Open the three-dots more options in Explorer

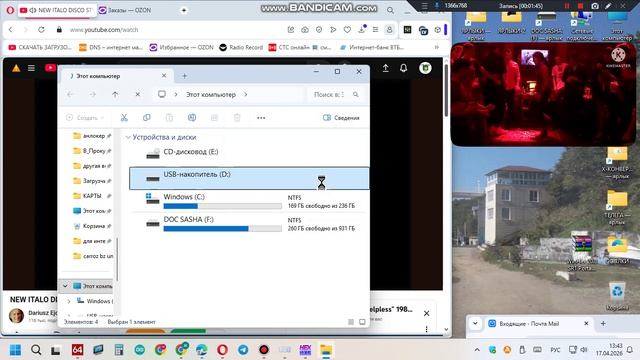click(x=261, y=118)
